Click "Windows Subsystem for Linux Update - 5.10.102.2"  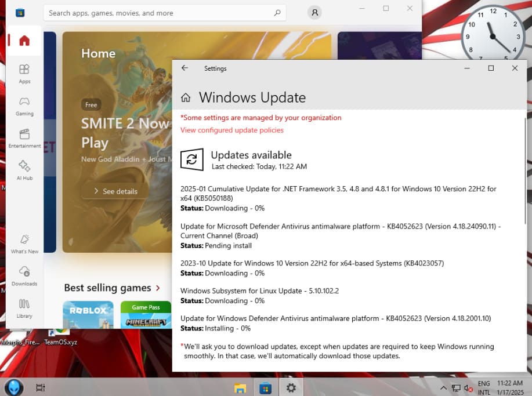coord(259,291)
